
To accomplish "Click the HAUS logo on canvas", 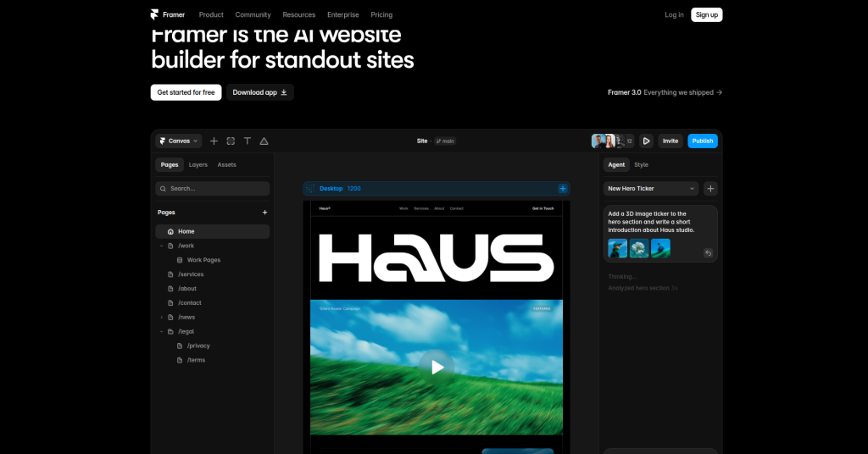I will [x=437, y=257].
